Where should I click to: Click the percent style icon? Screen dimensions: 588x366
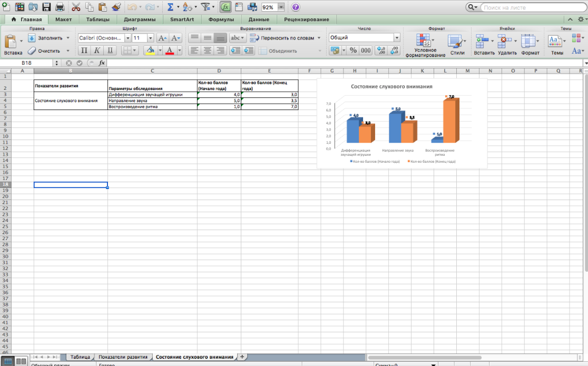pos(353,51)
